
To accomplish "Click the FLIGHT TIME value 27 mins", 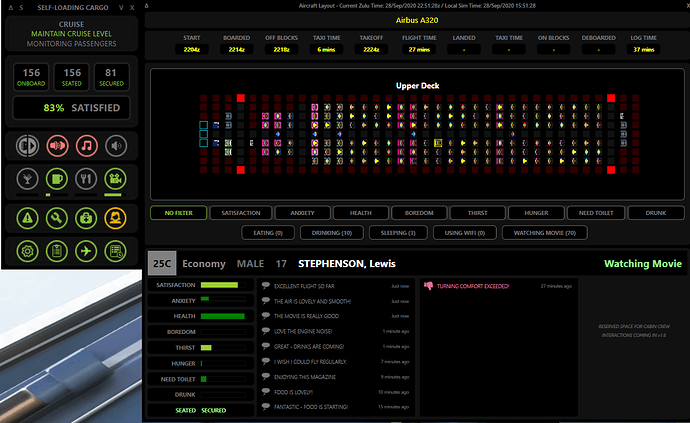I will click(x=419, y=49).
